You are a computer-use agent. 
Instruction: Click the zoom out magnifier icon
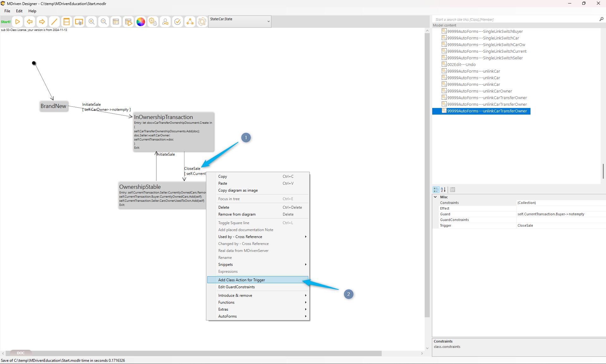pos(104,22)
